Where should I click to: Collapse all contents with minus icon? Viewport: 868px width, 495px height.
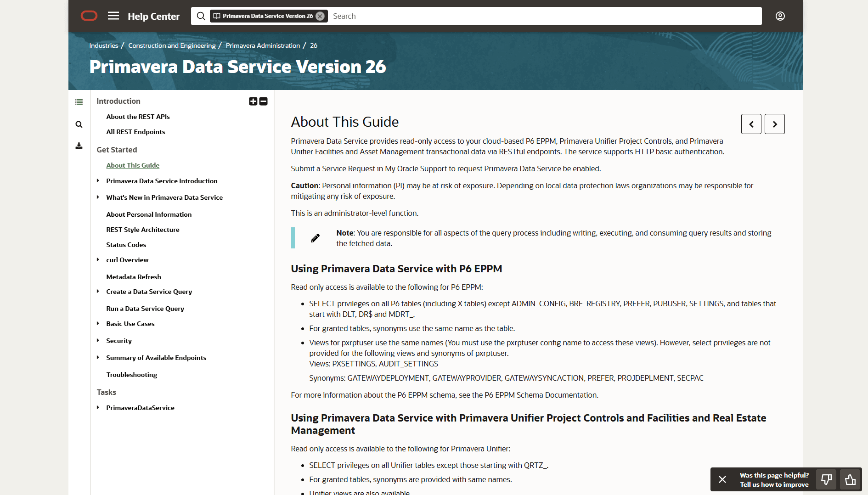coord(263,101)
